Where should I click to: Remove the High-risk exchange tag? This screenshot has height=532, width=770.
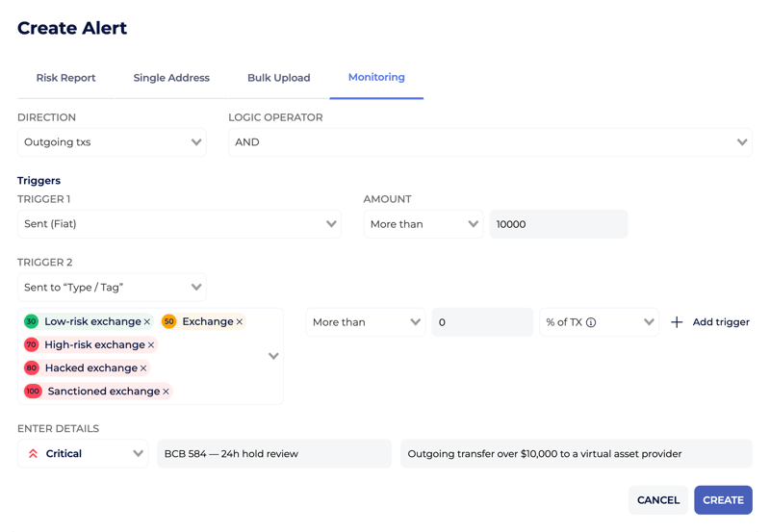click(x=151, y=345)
